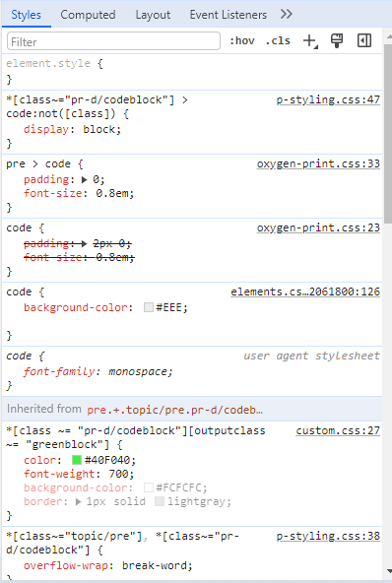
Task: Open the lightgray border color swatch
Action: point(160,501)
